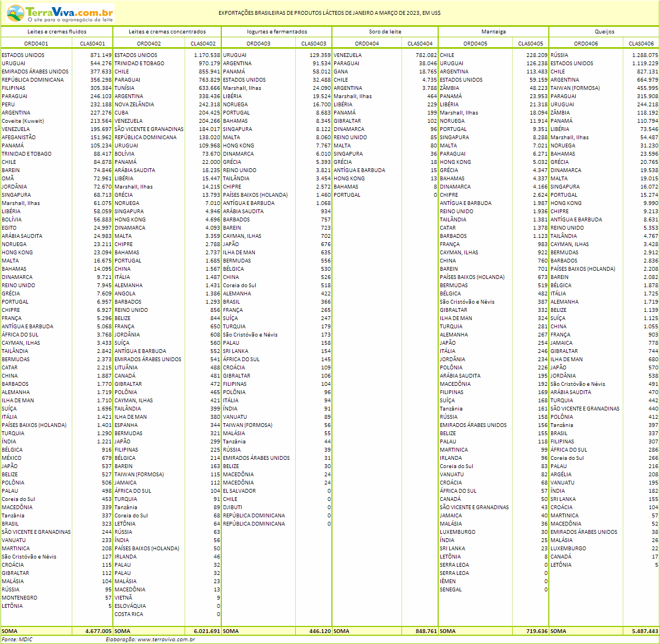This screenshot has height=644, width=660.
Task: Select the CLAS0406 column header
Action: click(641, 43)
